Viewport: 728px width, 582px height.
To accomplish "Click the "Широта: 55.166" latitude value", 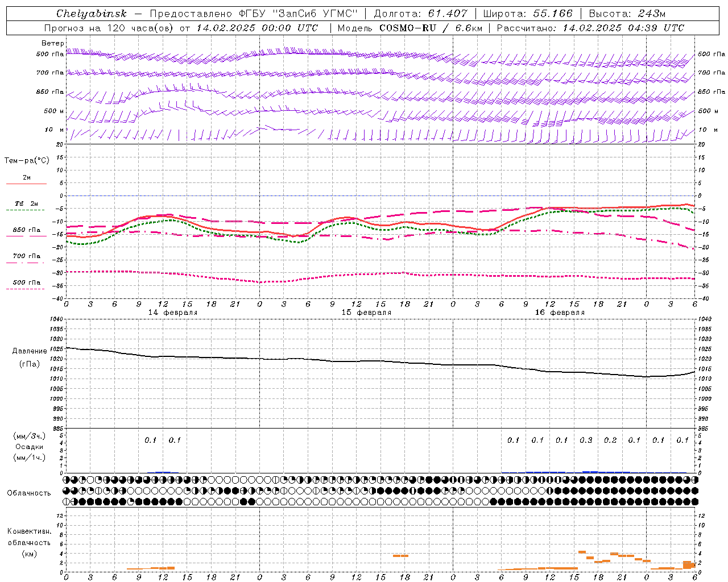I will click(x=528, y=14).
